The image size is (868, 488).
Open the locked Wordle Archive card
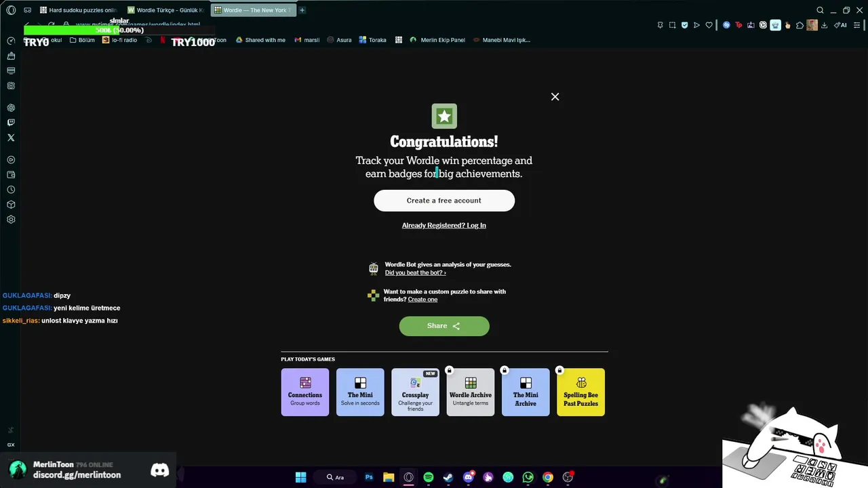(x=471, y=392)
